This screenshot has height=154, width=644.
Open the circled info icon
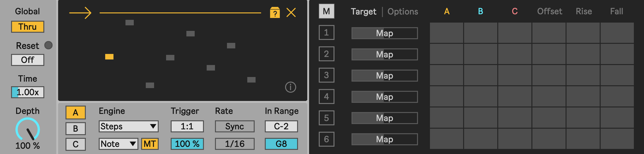pos(290,87)
